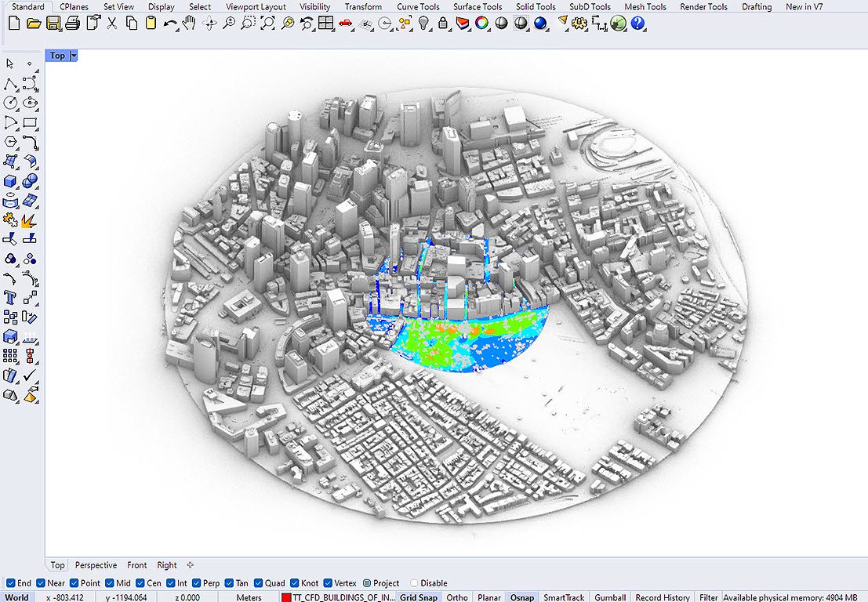Viewport: 868px width, 602px height.
Task: Open the Top viewport title dropdown
Action: click(x=71, y=56)
